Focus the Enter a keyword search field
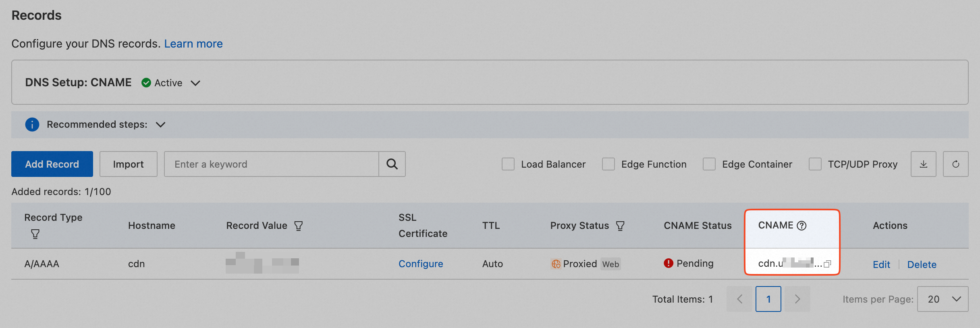This screenshot has height=328, width=980. coord(271,164)
